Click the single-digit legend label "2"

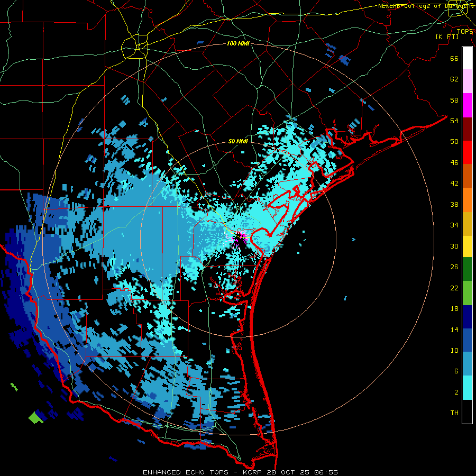point(456,392)
